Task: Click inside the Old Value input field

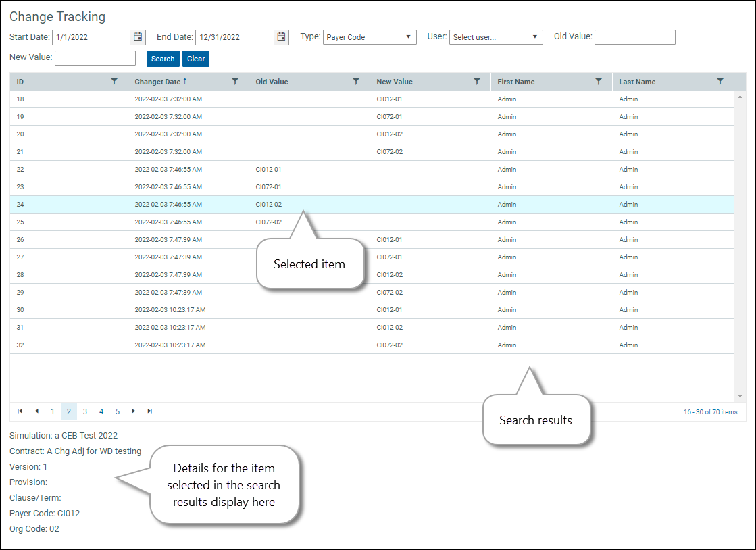Action: [x=634, y=37]
